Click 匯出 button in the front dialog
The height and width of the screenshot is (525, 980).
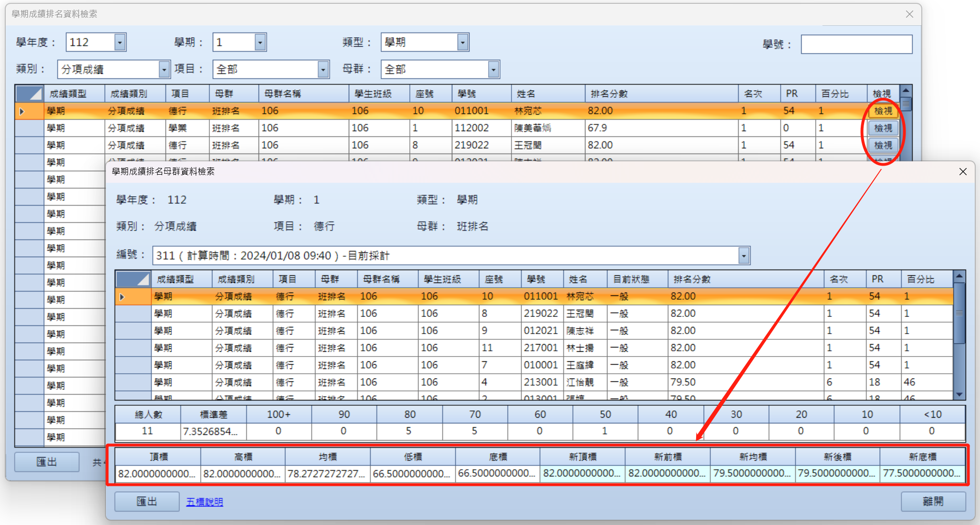146,502
